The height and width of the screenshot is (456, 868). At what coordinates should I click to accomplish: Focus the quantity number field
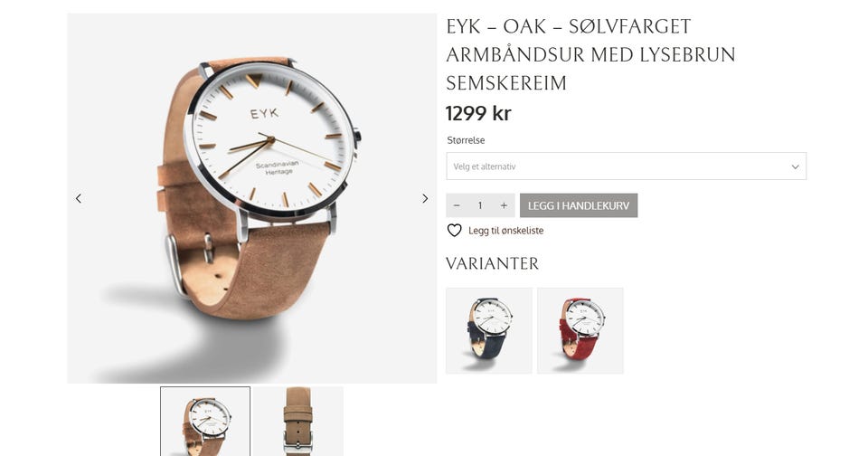480,205
